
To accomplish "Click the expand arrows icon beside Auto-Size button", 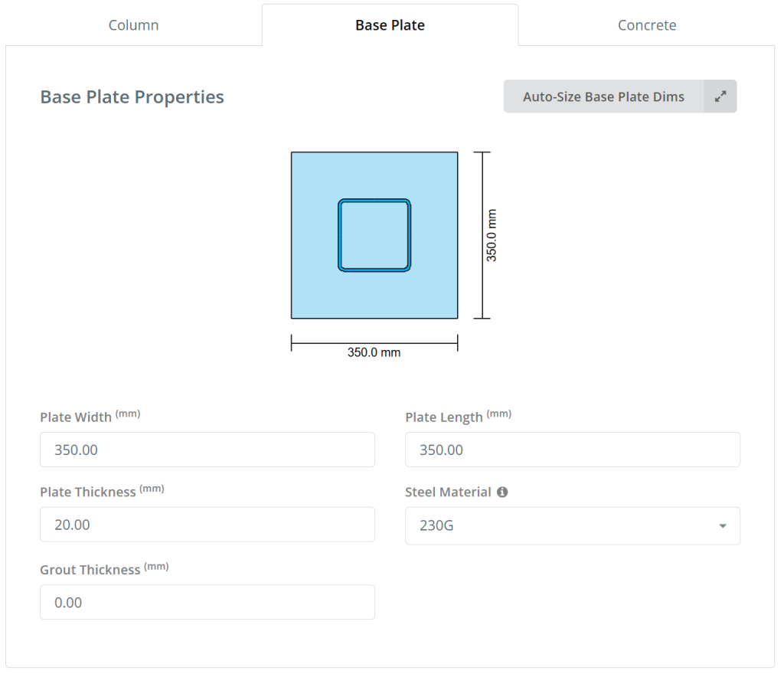I will click(x=720, y=97).
